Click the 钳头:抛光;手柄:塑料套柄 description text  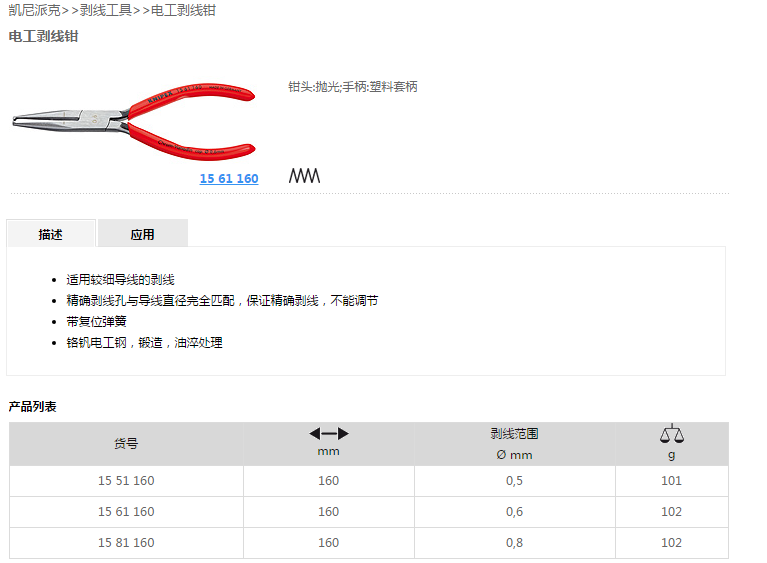tap(353, 87)
